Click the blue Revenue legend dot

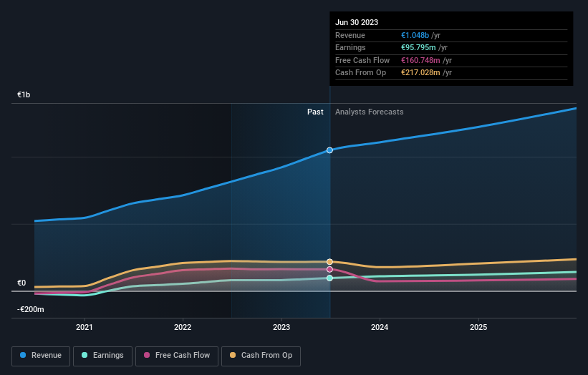click(x=23, y=355)
